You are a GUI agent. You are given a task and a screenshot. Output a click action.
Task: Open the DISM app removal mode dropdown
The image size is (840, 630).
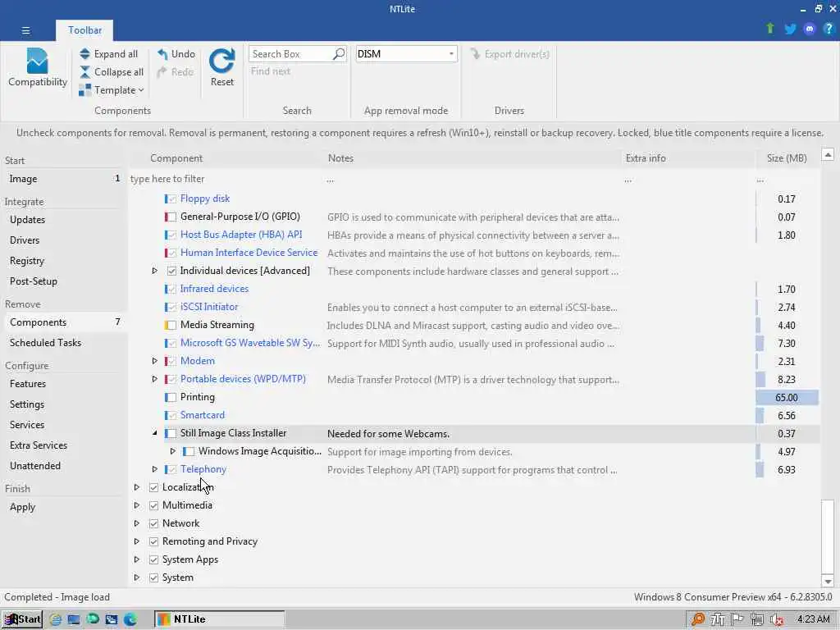point(406,53)
